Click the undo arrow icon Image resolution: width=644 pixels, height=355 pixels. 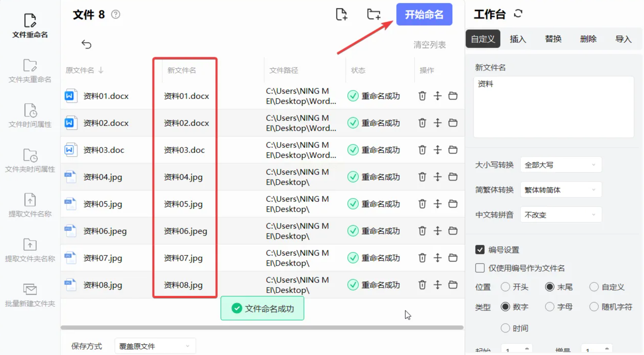(x=86, y=44)
